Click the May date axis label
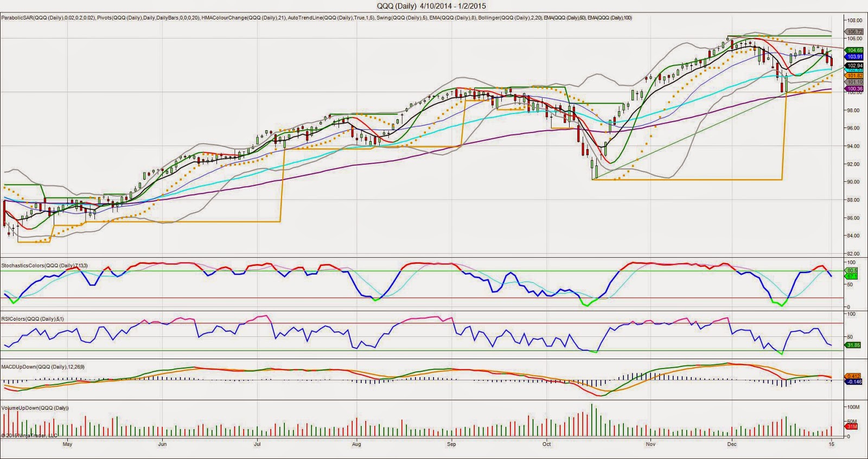 pyautogui.click(x=67, y=444)
